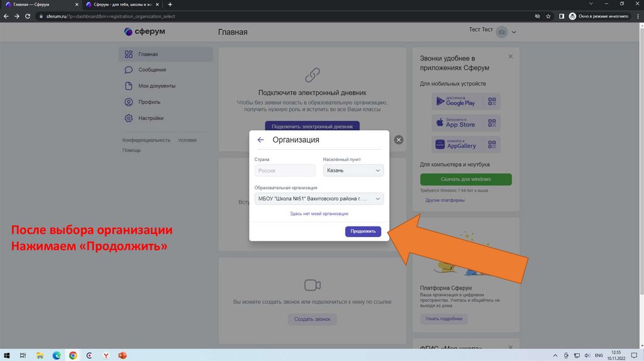Switch ENG input language in tray

pos(599,355)
